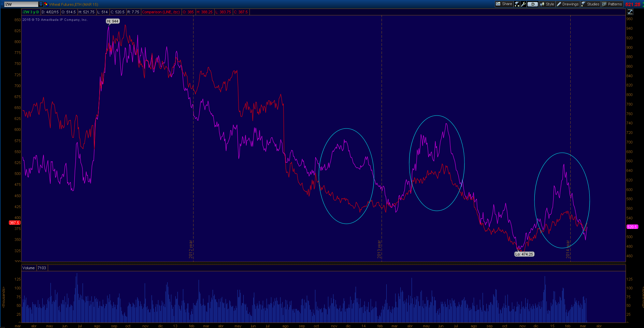Click the 521.25 last price in header

633,4
